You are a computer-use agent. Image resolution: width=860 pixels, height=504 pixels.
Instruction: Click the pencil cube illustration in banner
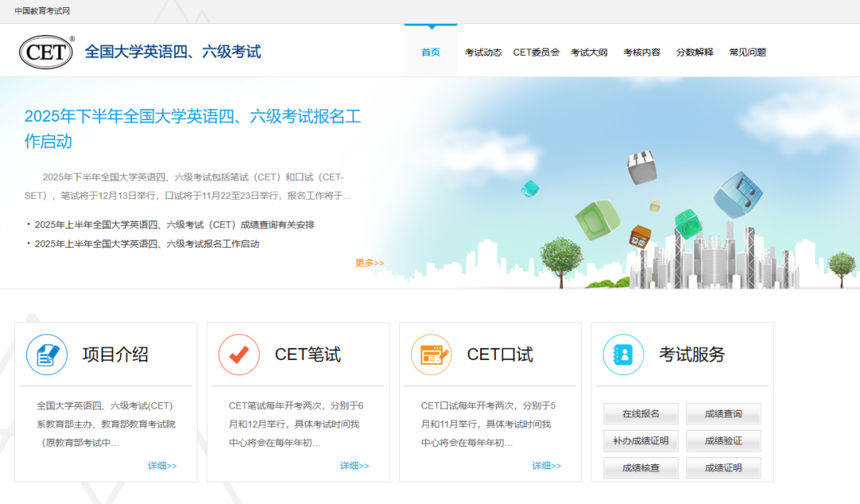[643, 169]
